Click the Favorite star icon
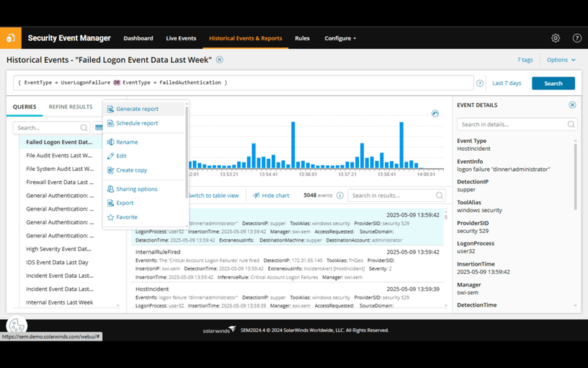The image size is (588, 368). (x=110, y=217)
